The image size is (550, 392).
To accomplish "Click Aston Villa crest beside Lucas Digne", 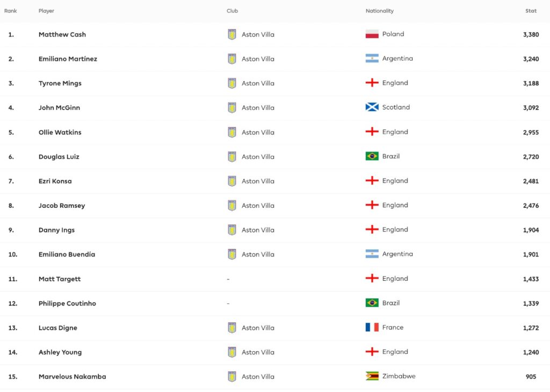I will point(232,328).
